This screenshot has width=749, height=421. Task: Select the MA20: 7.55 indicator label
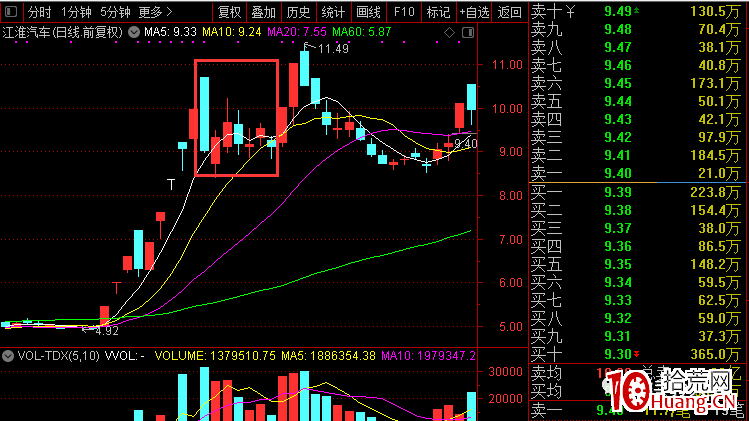pos(297,32)
